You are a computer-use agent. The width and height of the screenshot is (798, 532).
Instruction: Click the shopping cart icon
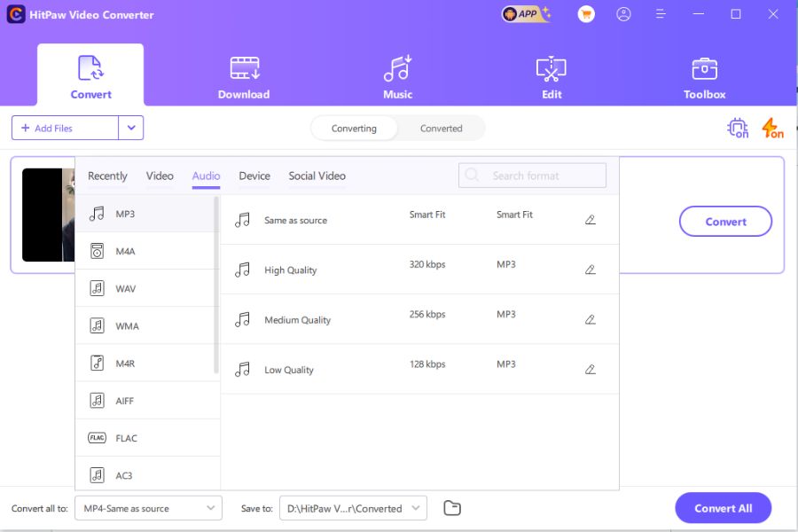585,14
